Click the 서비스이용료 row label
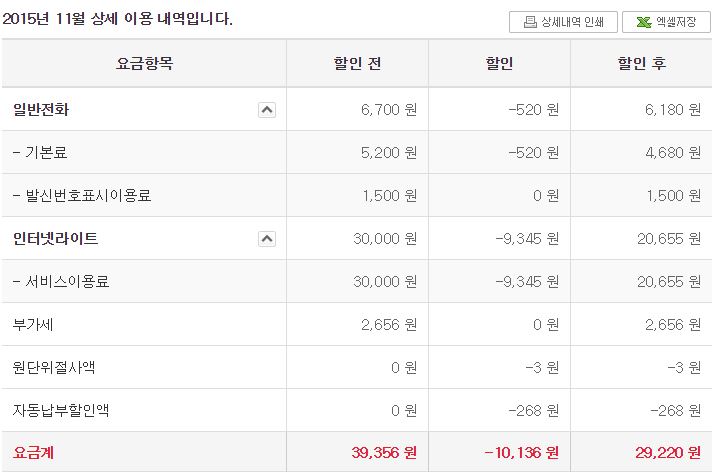Image resolution: width=714 pixels, height=475 pixels. [61, 282]
